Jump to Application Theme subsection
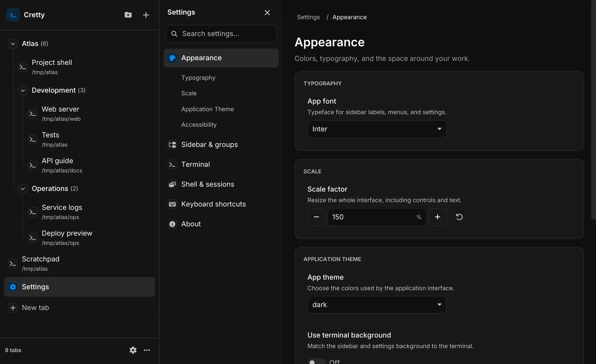 [x=208, y=109]
